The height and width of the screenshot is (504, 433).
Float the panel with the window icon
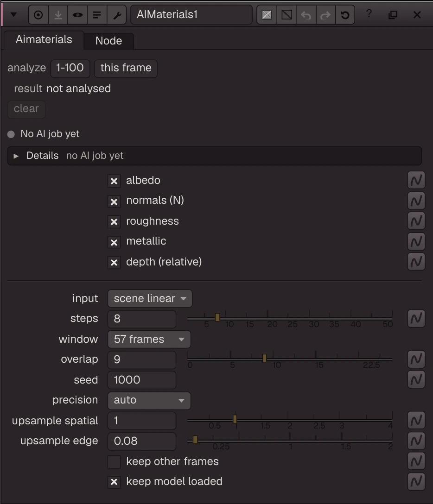tap(393, 15)
